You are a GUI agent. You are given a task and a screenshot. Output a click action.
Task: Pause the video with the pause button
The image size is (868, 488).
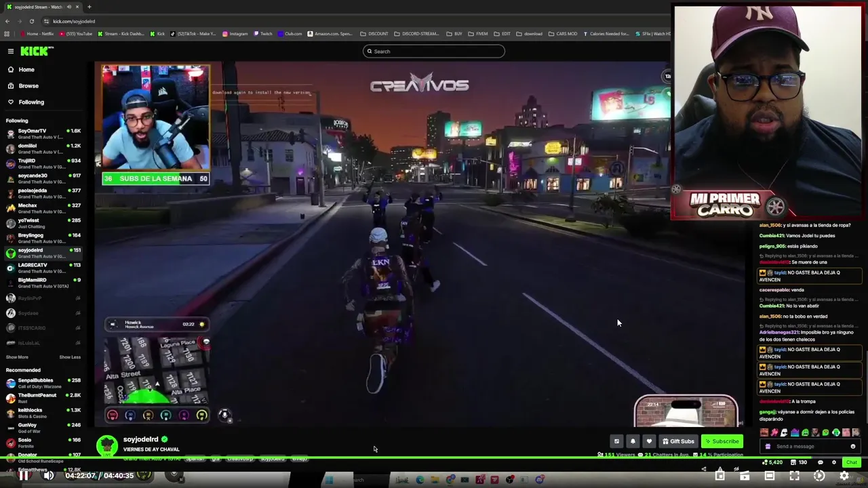click(x=24, y=476)
